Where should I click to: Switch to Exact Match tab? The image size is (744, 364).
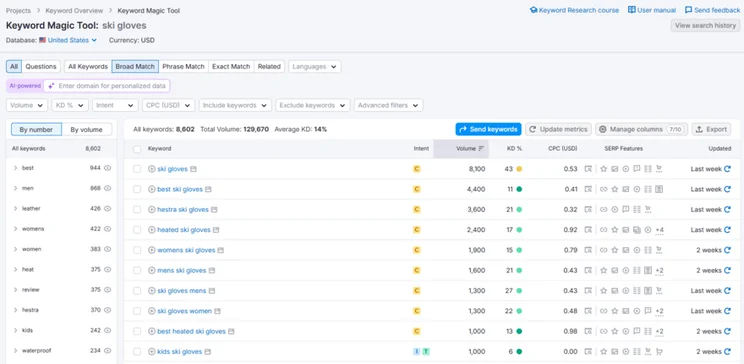(x=231, y=66)
